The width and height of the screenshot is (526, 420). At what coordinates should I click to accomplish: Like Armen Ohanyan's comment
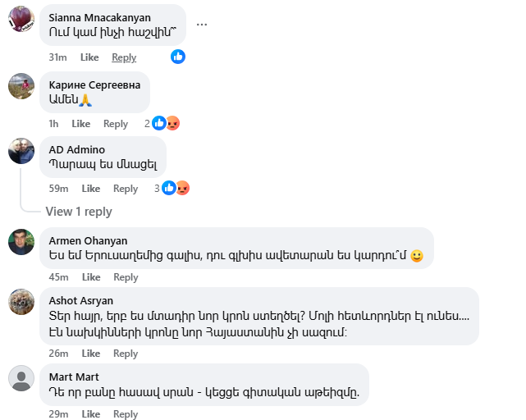[90, 277]
